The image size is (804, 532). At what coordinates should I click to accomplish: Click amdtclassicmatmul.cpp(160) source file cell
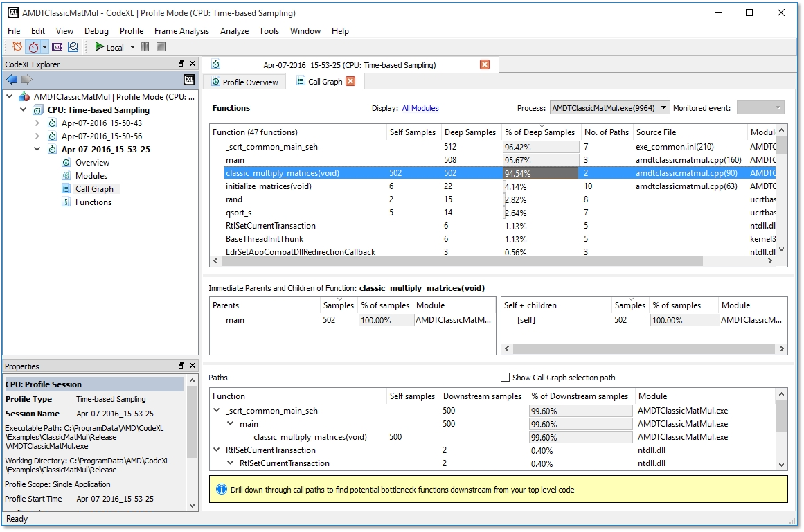pyautogui.click(x=688, y=160)
